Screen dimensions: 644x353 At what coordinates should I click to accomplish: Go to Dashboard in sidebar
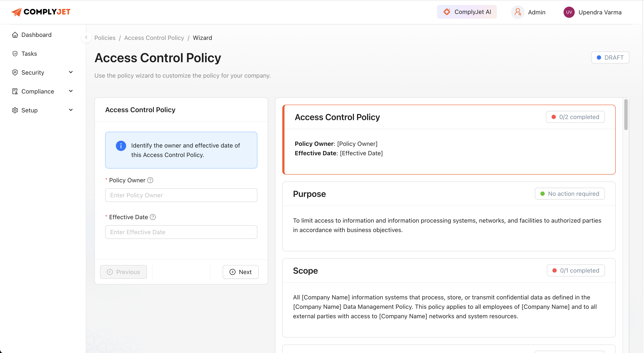click(x=36, y=35)
